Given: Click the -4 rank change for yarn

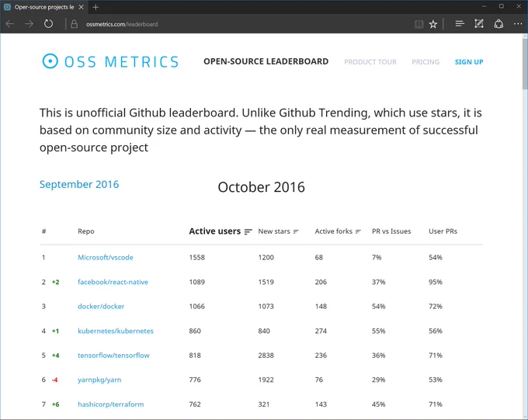Looking at the screenshot, I should (x=54, y=380).
